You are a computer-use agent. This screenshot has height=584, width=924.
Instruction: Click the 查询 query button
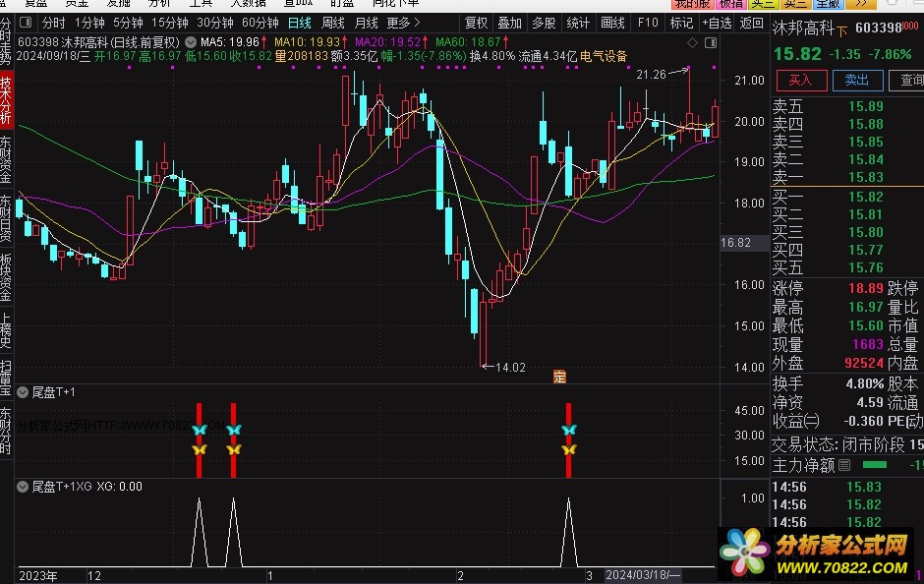point(907,80)
